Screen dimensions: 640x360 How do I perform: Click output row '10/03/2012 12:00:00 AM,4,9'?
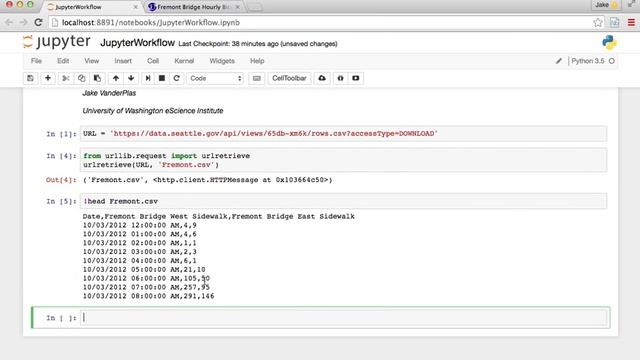coord(140,225)
